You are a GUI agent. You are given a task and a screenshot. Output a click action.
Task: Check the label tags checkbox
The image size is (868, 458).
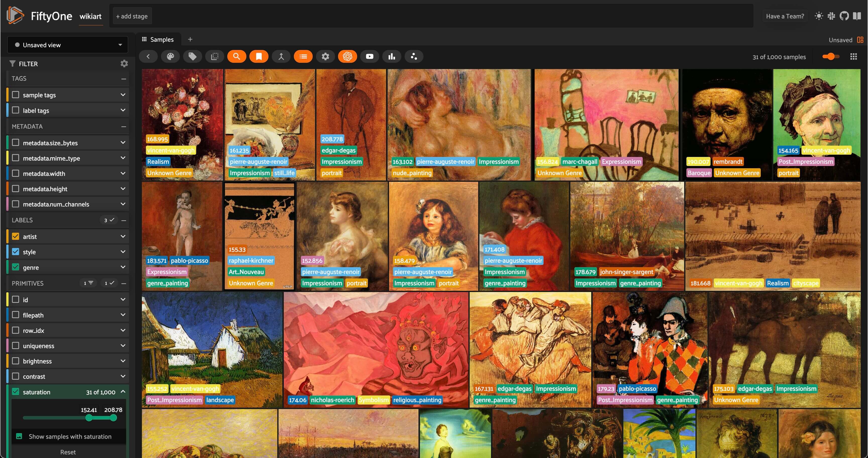[16, 110]
